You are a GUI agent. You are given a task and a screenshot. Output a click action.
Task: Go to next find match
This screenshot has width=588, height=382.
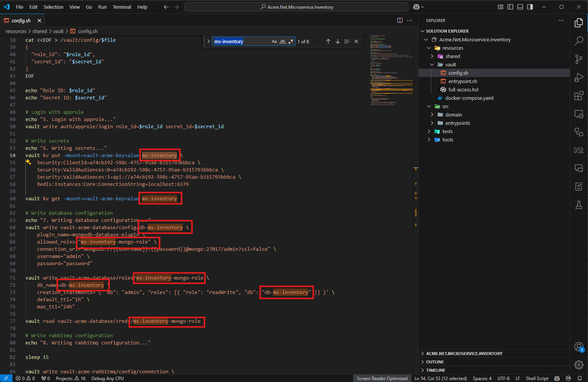[x=338, y=41]
